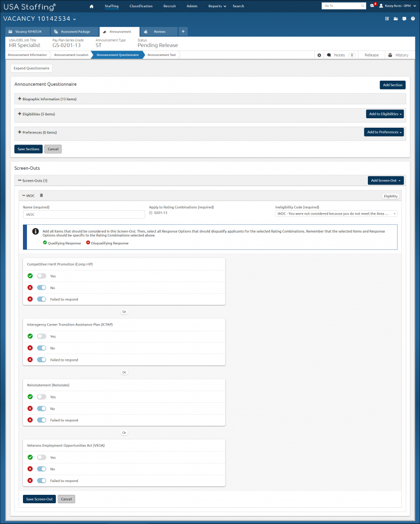This screenshot has width=420, height=524.
Task: Open the Admin menu
Action: point(192,6)
